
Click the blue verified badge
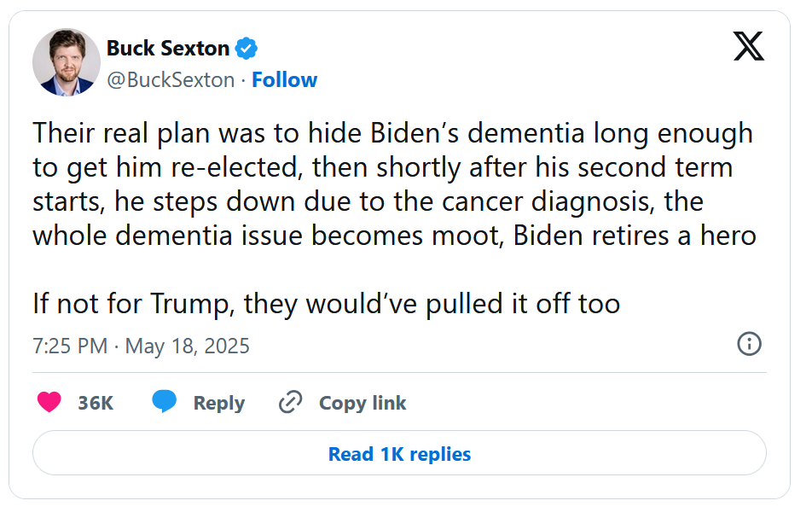tap(246, 49)
